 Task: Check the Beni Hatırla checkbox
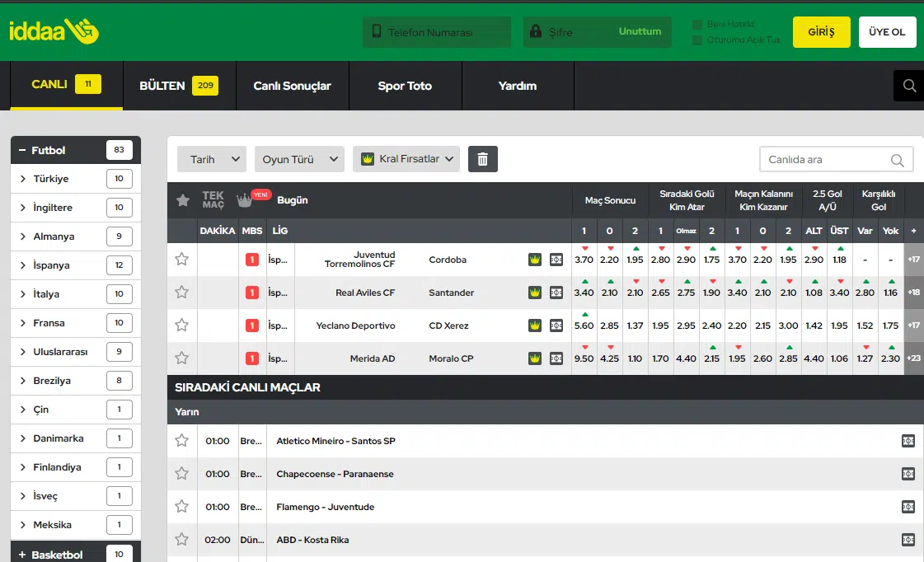pos(697,24)
